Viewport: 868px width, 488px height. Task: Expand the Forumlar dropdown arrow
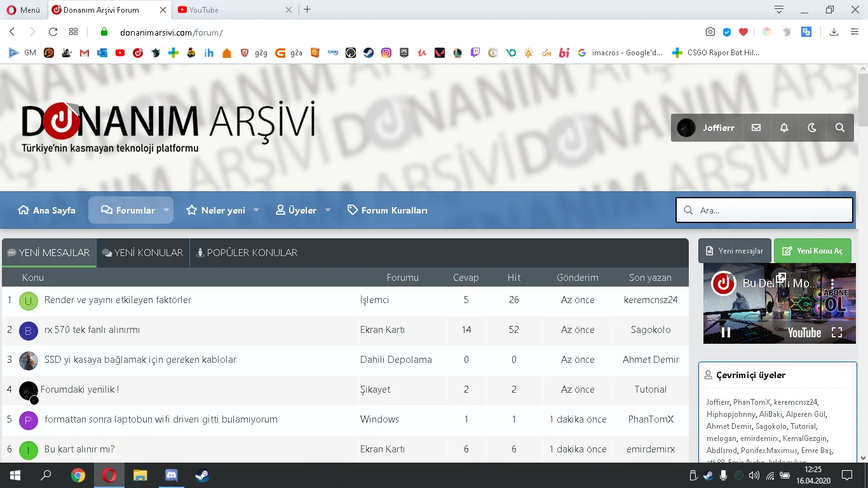(166, 210)
